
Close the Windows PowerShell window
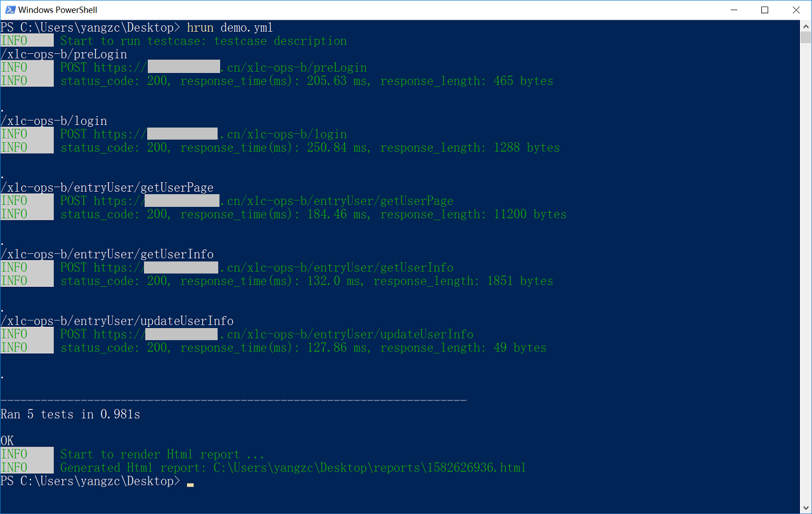coord(796,10)
